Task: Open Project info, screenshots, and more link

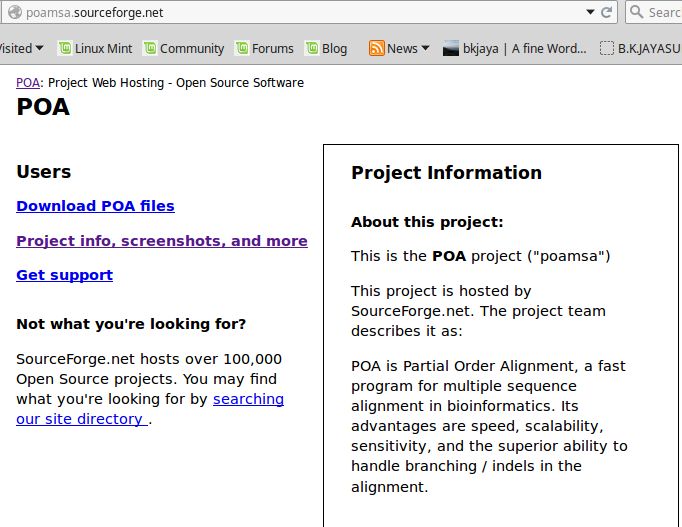Action: tap(162, 241)
